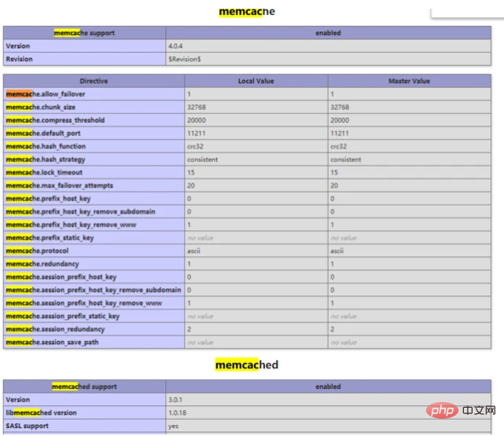Click master value 2 for session_redundancy
Screen dimensions: 504x436
coord(333,329)
